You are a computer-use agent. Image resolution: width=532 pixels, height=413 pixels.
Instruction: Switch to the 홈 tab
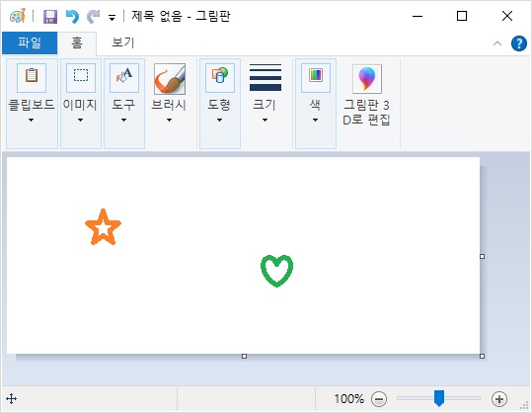click(x=77, y=42)
